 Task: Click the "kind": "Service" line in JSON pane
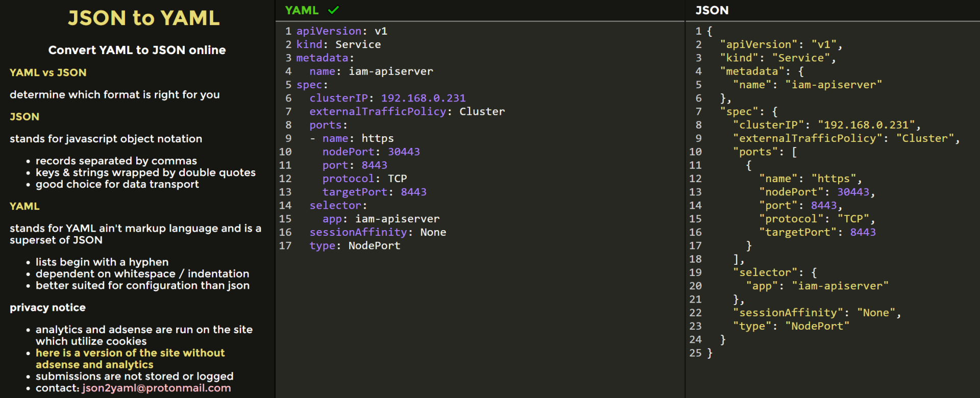tap(778, 58)
